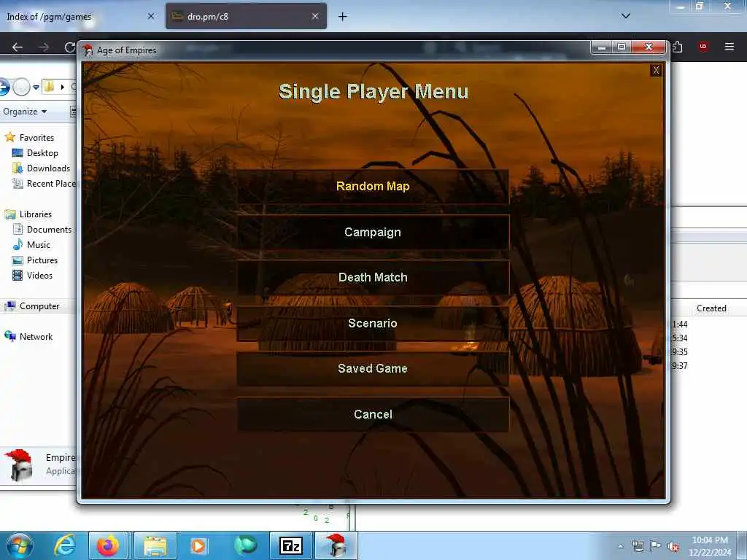Click the folder icon in the Explorer address bar

tap(49, 87)
